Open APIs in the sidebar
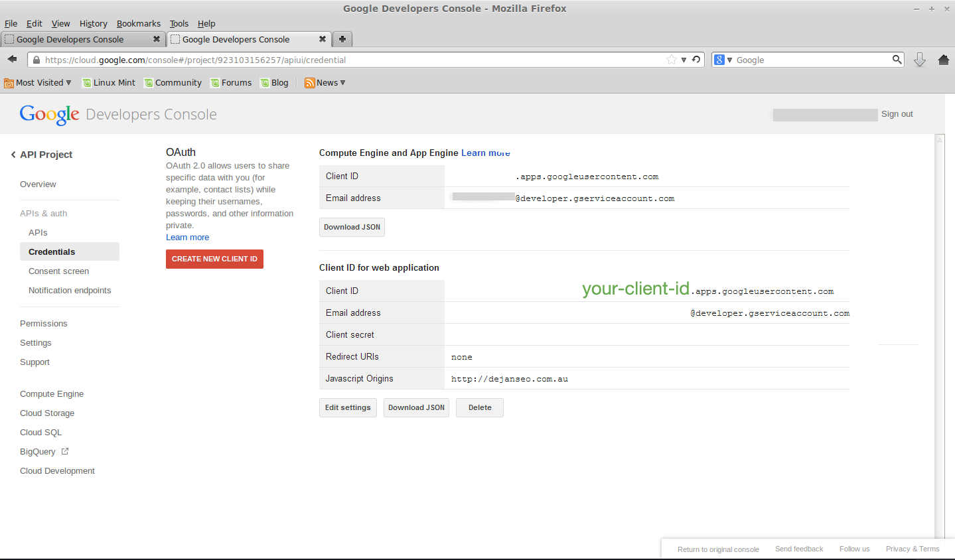Viewport: 955px width, 560px height. pos(38,233)
